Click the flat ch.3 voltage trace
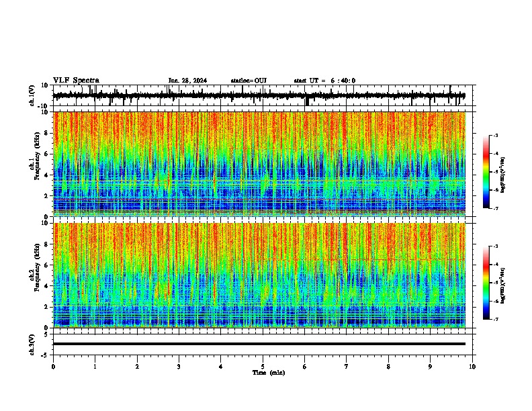Image resolution: width=532 pixels, height=411 pixels. click(259, 344)
